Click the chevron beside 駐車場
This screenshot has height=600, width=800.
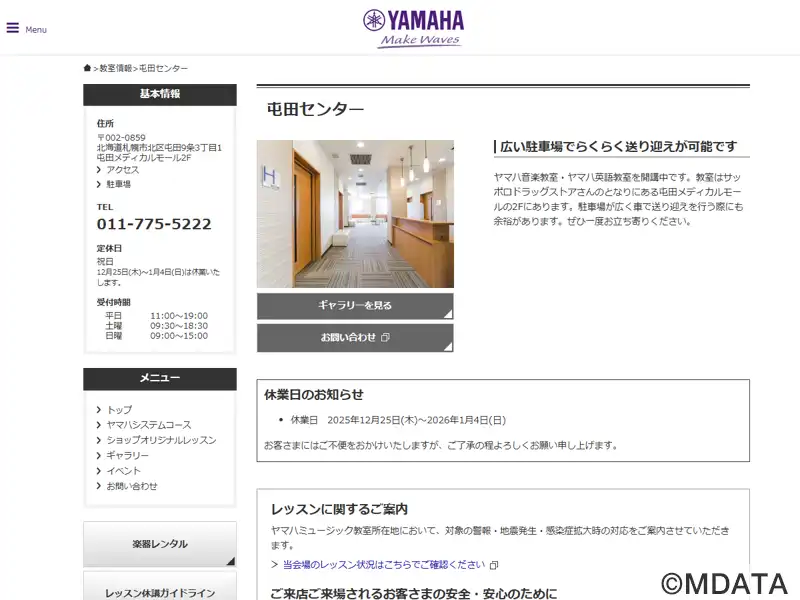[x=99, y=184]
